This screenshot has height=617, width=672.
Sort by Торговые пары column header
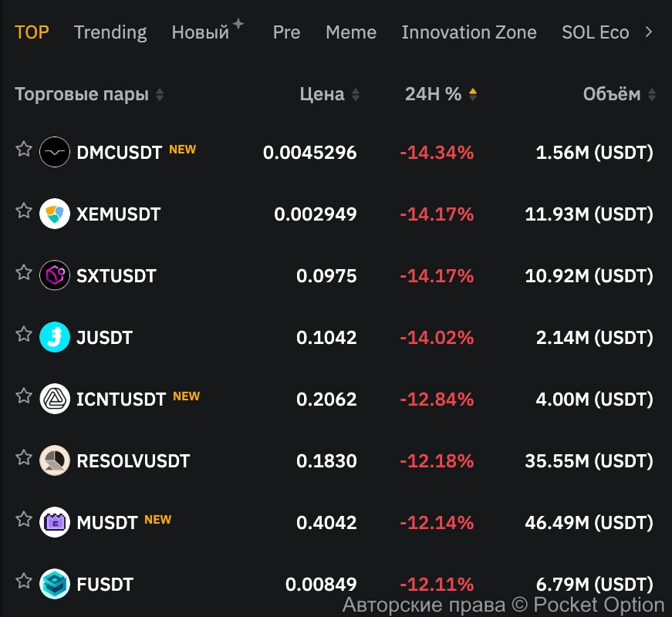[160, 95]
